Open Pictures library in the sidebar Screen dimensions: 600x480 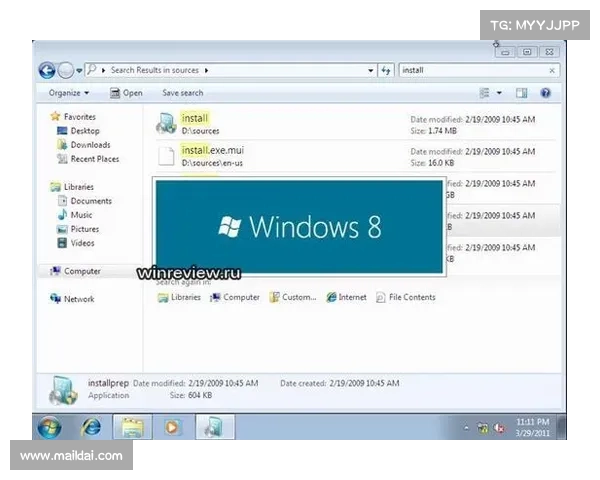(78, 229)
